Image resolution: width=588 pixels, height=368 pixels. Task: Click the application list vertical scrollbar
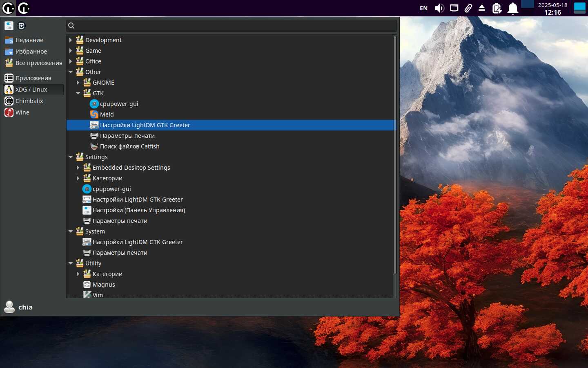coord(394,155)
